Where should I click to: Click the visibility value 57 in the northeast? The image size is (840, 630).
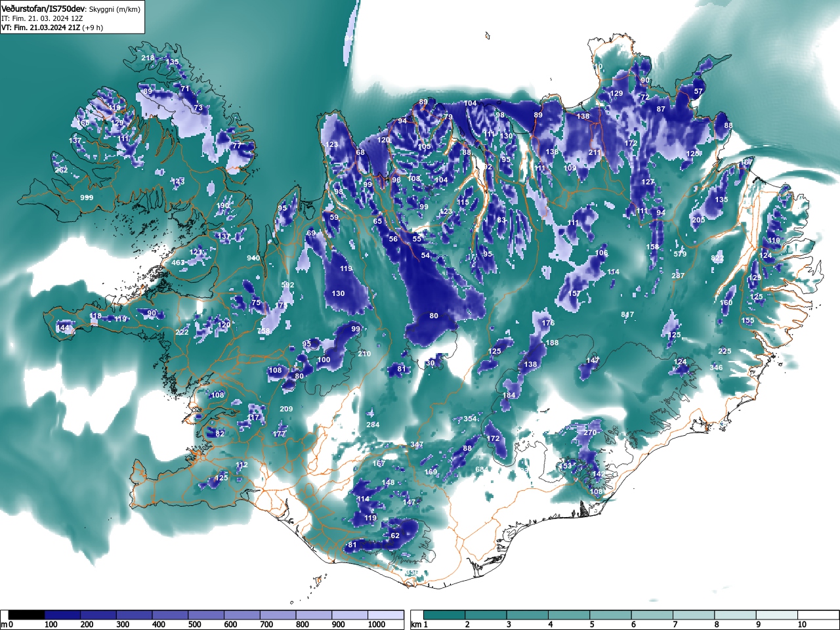point(698,91)
